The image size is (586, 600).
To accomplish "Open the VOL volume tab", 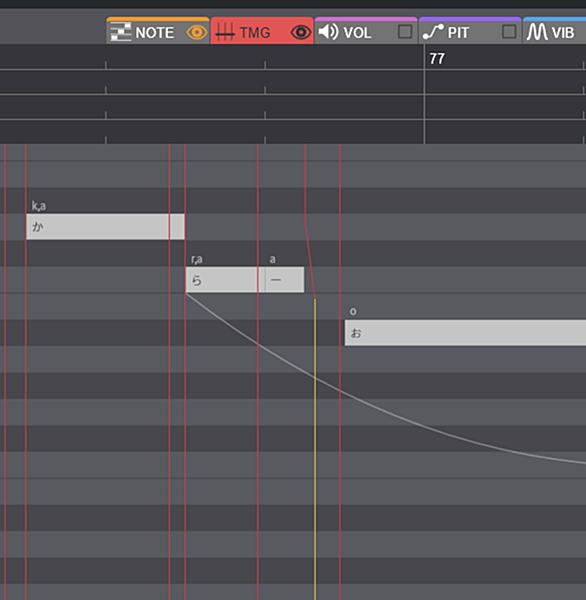I will pos(366,31).
